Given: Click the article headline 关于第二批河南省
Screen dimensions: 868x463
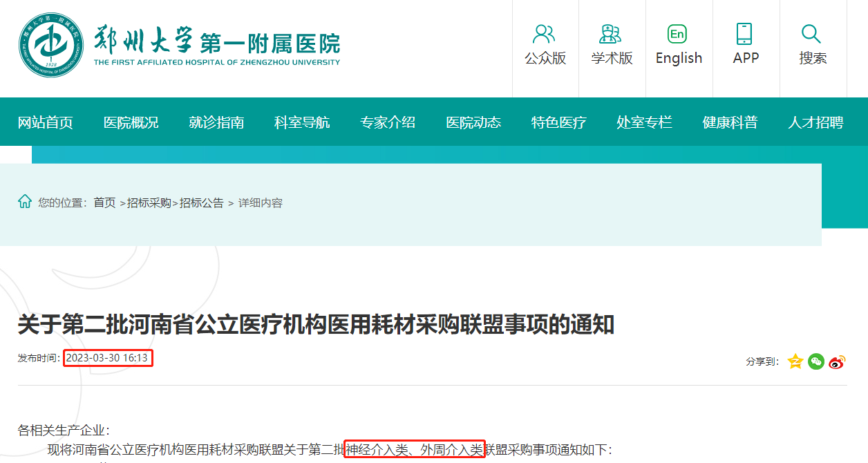Looking at the screenshot, I should click(x=316, y=324).
